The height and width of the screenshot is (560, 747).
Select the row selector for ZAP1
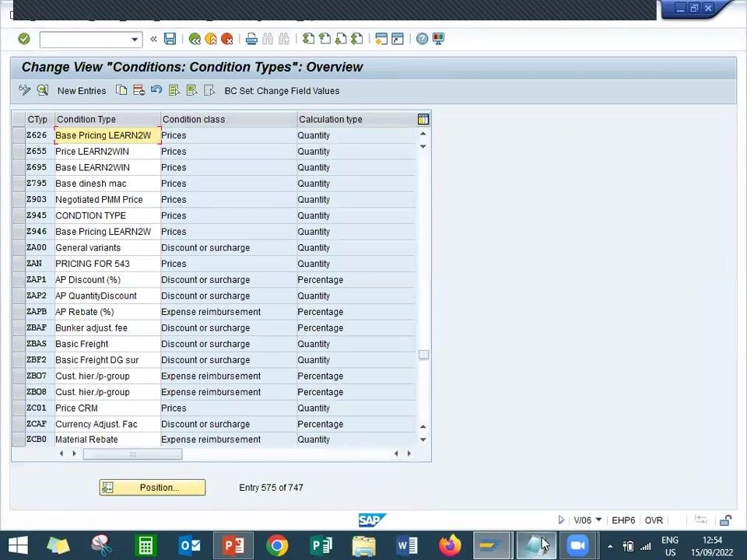[19, 279]
